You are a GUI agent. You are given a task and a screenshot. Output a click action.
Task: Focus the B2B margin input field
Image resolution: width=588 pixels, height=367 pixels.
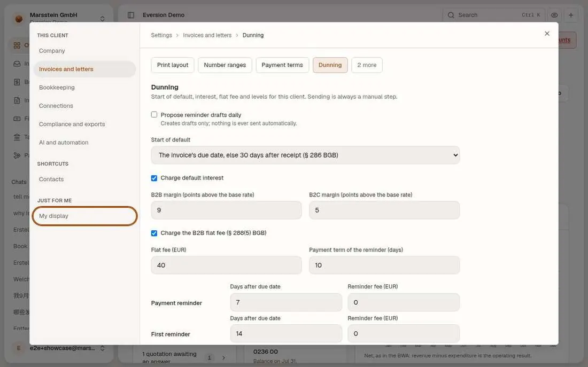(226, 210)
